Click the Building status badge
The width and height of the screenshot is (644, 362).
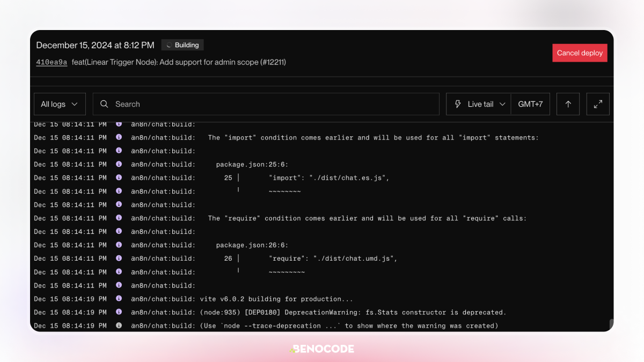(182, 45)
